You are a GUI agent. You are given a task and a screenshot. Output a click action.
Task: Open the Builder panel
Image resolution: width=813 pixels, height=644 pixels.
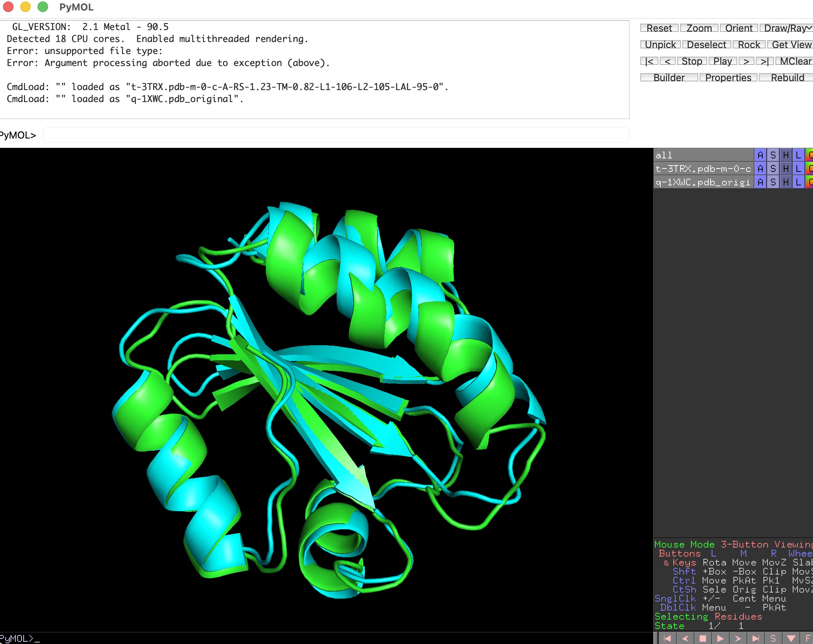669,78
